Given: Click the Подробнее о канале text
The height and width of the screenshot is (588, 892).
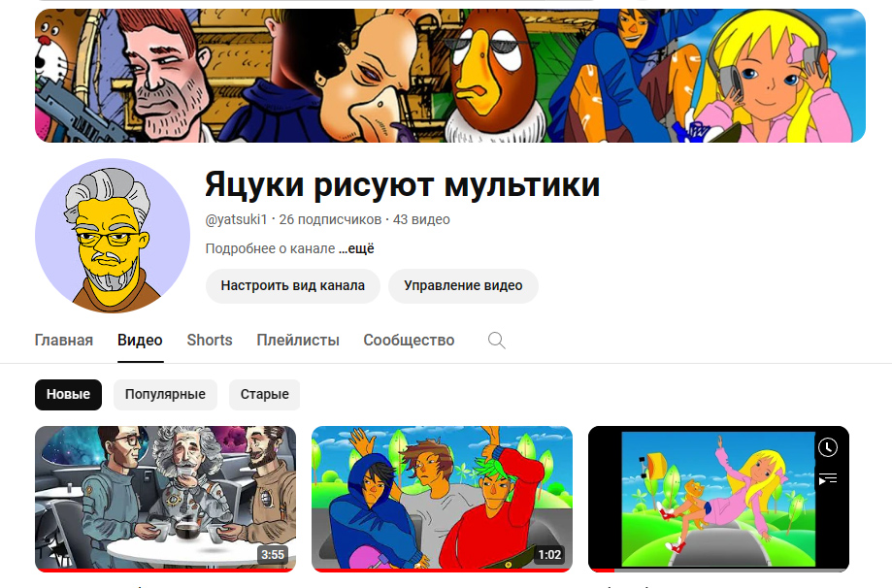Looking at the screenshot, I should (x=270, y=249).
